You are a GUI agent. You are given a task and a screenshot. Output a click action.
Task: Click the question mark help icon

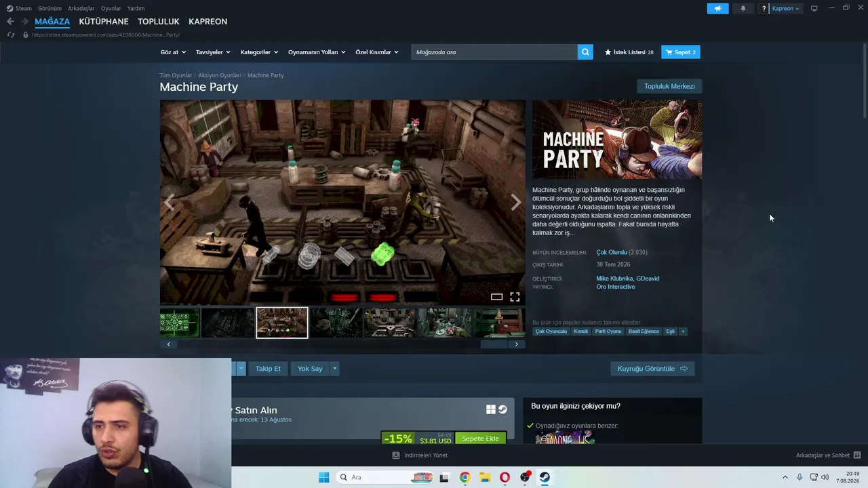pyautogui.click(x=764, y=9)
